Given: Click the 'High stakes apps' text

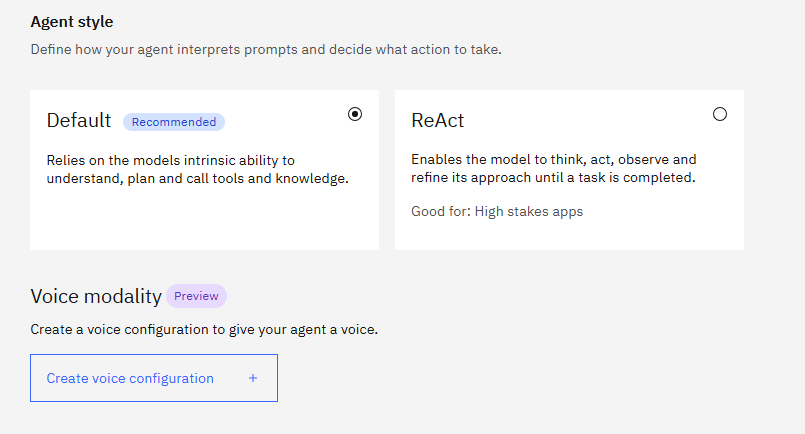Looking at the screenshot, I should (x=529, y=211).
